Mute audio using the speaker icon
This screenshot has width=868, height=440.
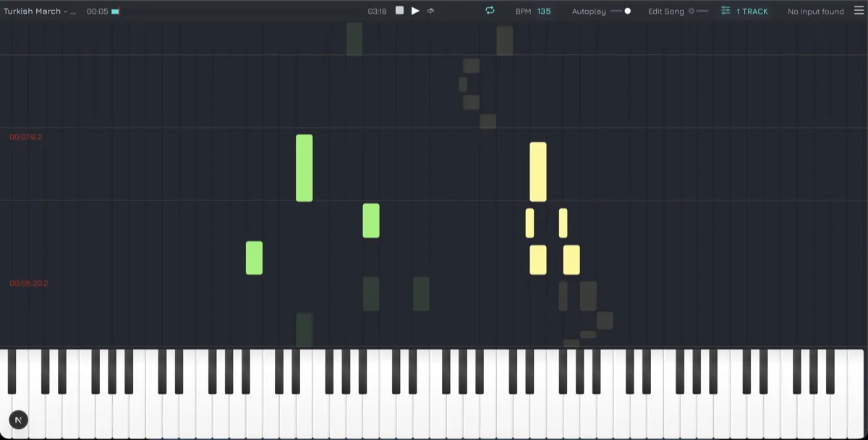[x=431, y=11]
